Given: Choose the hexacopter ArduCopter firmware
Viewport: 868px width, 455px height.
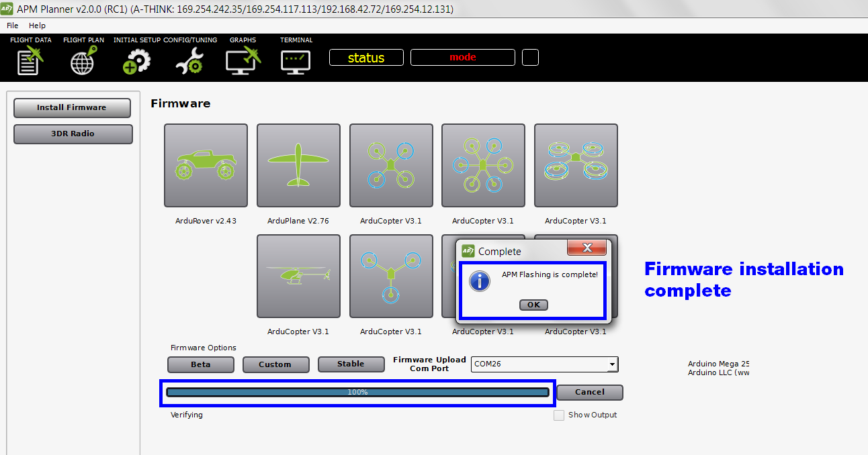Looking at the screenshot, I should (483, 166).
